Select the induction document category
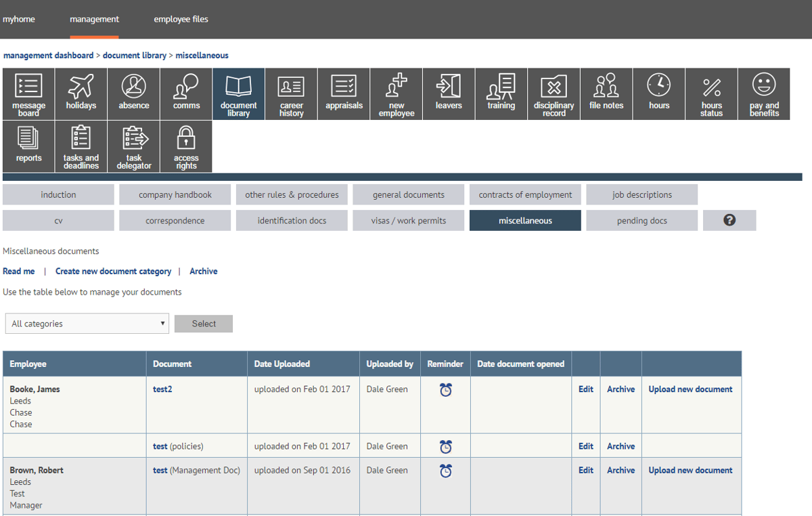 click(x=58, y=194)
